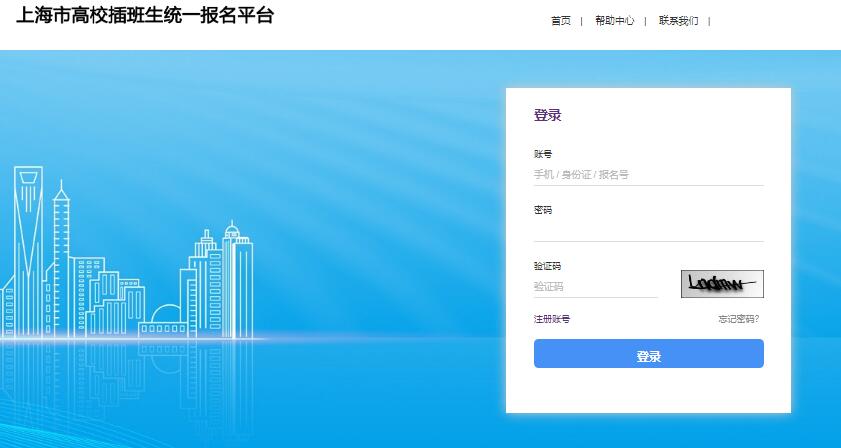This screenshot has width=841, height=448.
Task: Click the 首页 navigation link
Action: coord(560,21)
